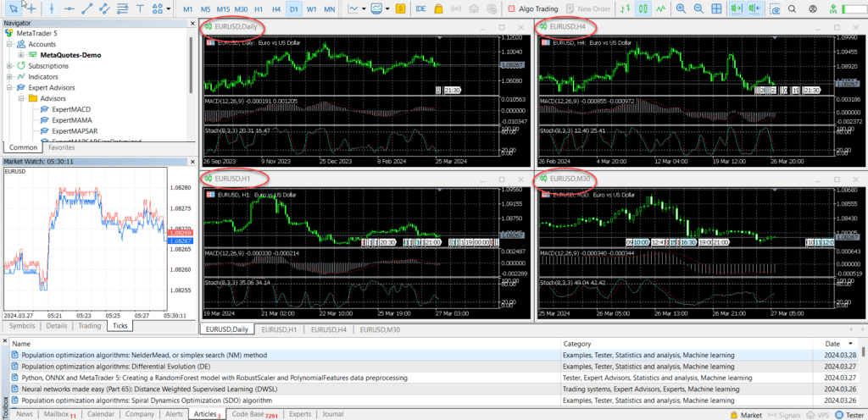Open trading signals toolbar icon

456,8
